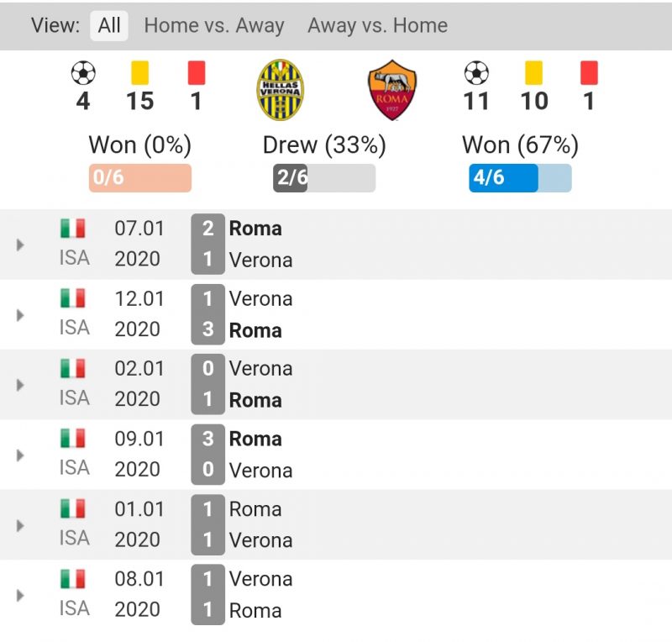Click Roma's yellow card icon

(x=533, y=73)
